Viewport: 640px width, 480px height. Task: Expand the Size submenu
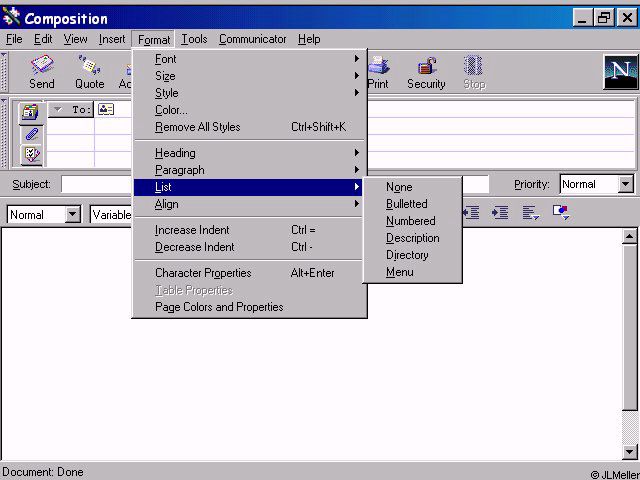click(x=250, y=76)
